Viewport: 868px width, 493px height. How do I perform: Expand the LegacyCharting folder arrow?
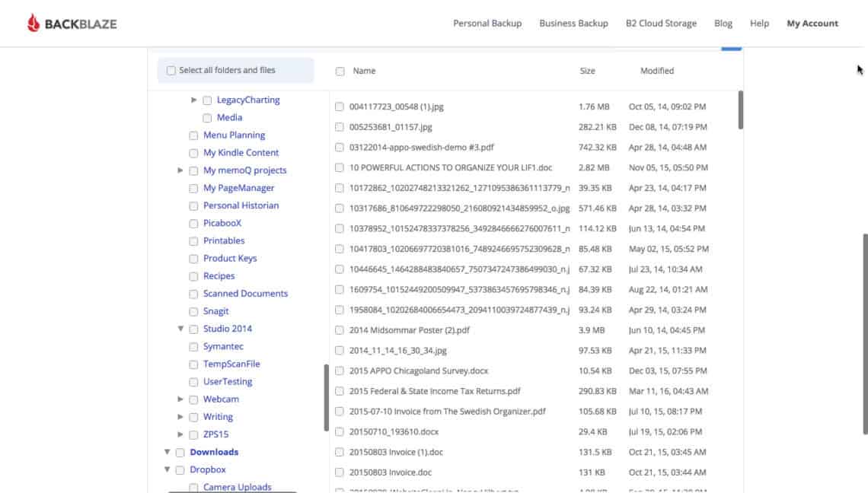click(x=193, y=100)
